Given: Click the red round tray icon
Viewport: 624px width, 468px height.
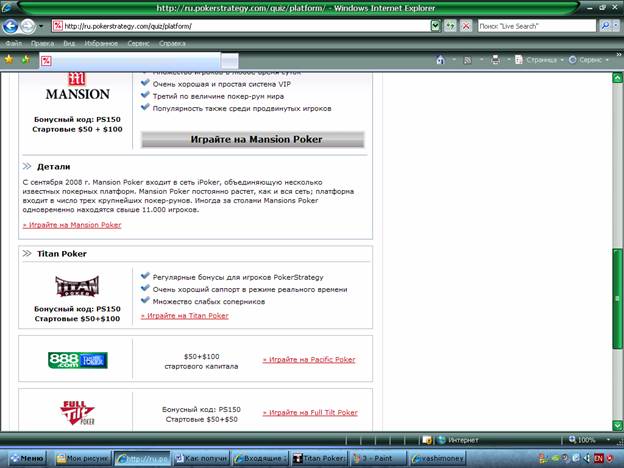Looking at the screenshot, I should (609, 458).
